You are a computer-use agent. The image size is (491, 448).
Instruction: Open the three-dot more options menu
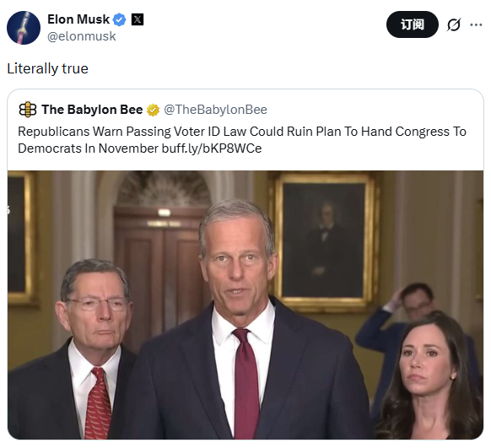point(476,24)
